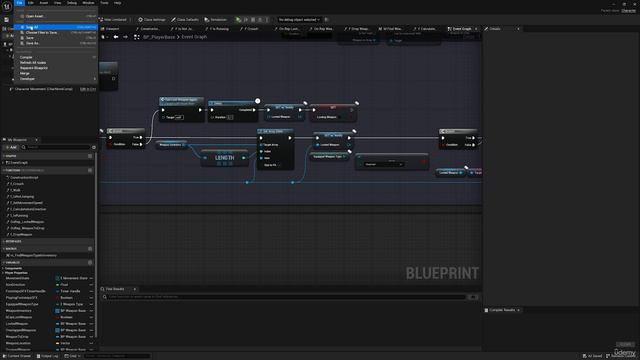Click the green Play button
This screenshot has height=360, width=640.
[x=238, y=20]
